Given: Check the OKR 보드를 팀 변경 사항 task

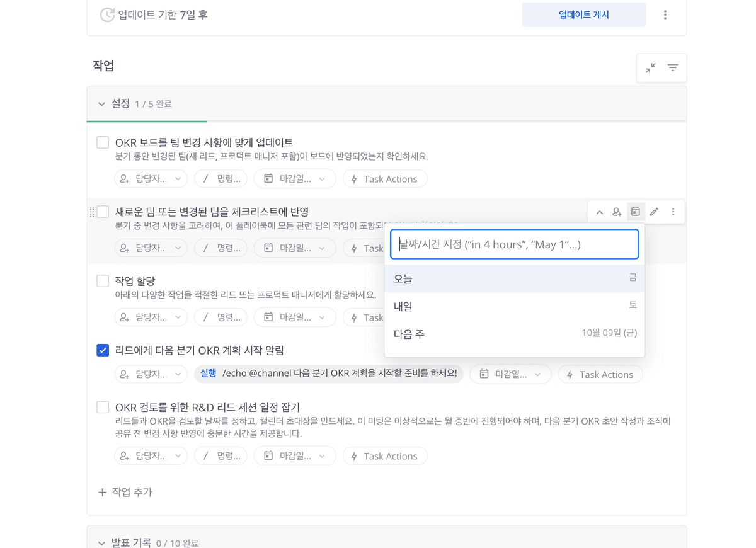Looking at the screenshot, I should click(x=103, y=142).
